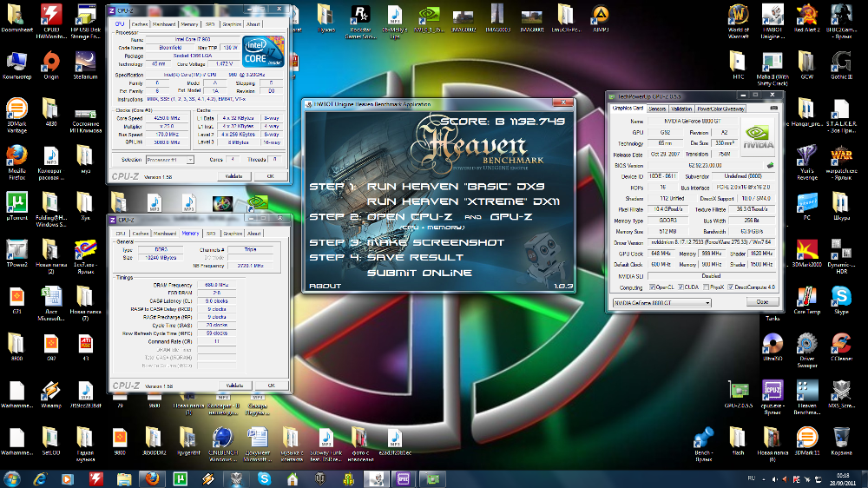This screenshot has width=868, height=488.
Task: Open Internet Explorer from the taskbar
Action: 40,478
